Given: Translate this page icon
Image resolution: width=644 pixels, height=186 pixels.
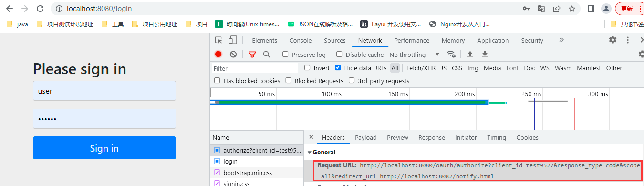Looking at the screenshot, I should coord(541,9).
